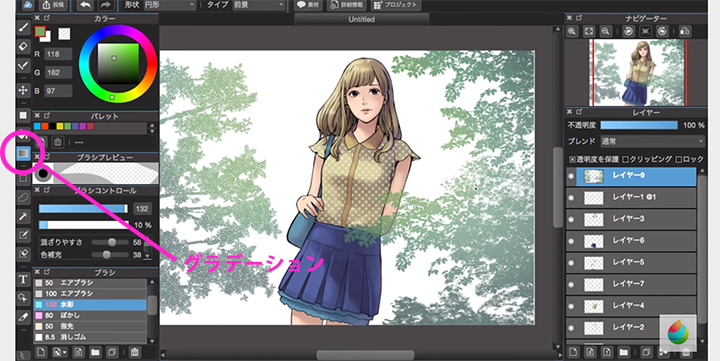720x361 pixels.
Task: Click the palette swatch row stepper arrows
Action: coord(152,128)
